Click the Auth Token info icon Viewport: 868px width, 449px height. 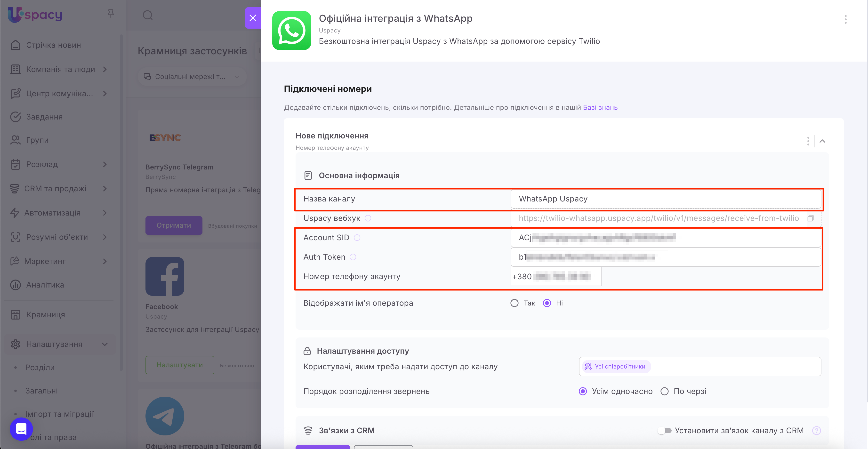pos(353,257)
